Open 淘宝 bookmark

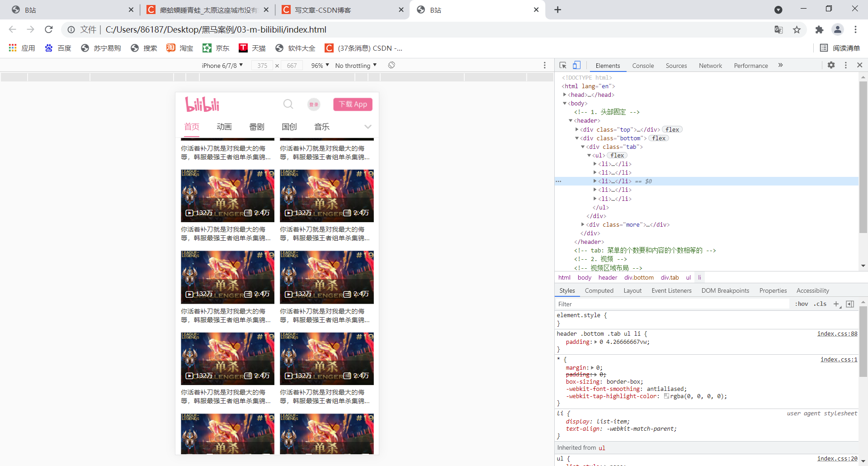click(180, 48)
